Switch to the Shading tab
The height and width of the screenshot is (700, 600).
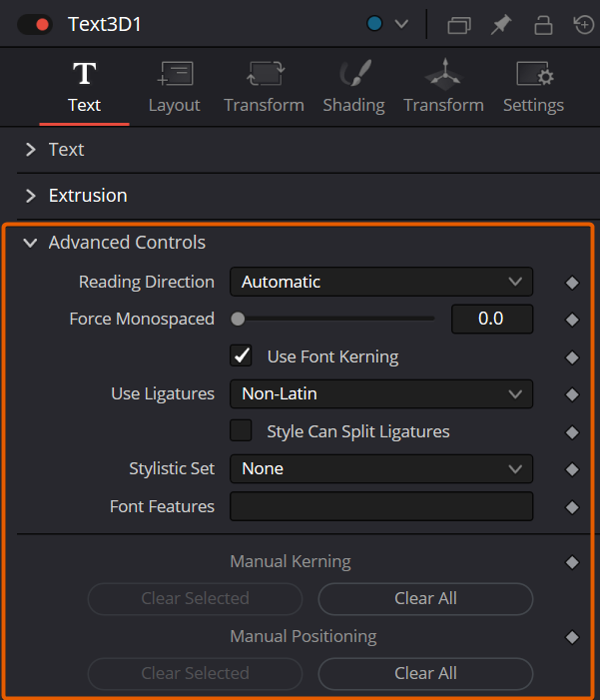click(x=354, y=87)
